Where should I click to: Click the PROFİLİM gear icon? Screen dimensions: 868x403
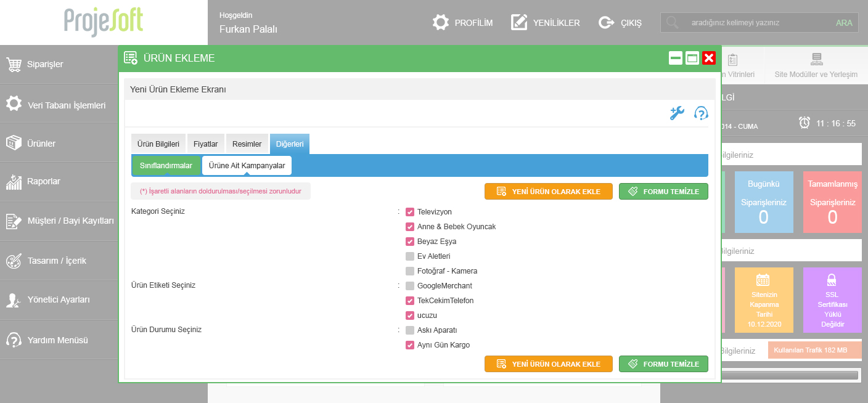pos(440,23)
